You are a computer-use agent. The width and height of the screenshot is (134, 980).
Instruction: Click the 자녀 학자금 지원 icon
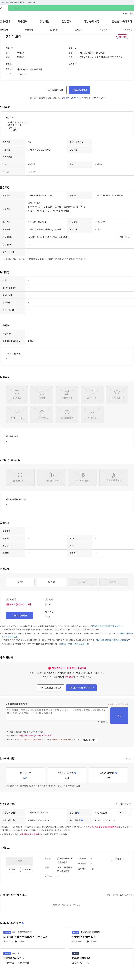click(117, 395)
